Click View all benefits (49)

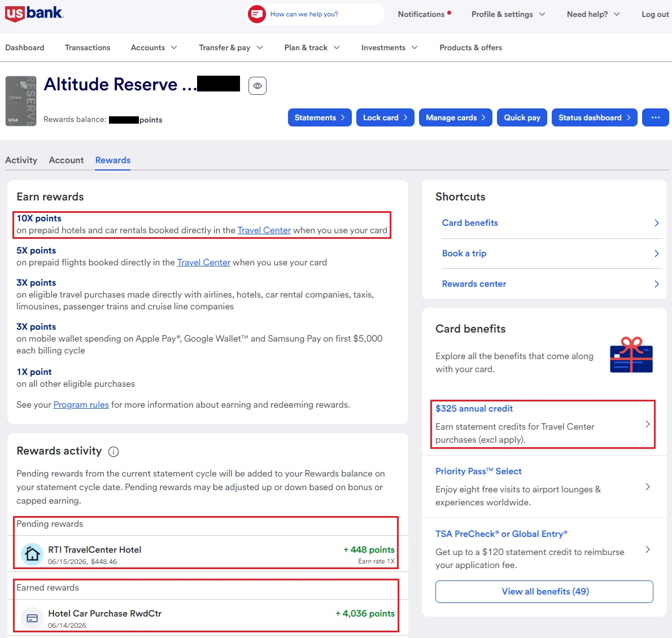[x=544, y=591]
